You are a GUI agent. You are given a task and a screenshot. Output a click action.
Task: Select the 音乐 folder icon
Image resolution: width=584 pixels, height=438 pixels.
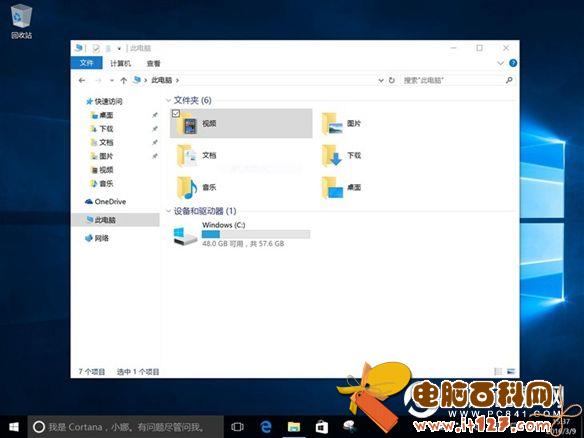187,188
